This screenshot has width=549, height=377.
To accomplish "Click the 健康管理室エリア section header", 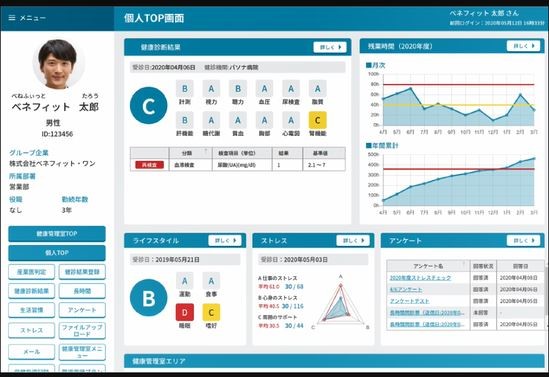I will point(334,361).
